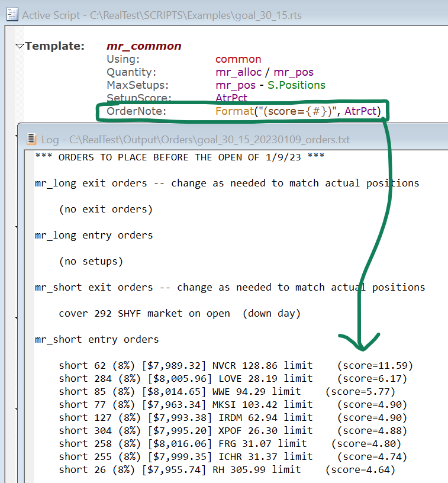Image resolution: width=448 pixels, height=483 pixels.
Task: Click the RH short order line
Action: 227,469
